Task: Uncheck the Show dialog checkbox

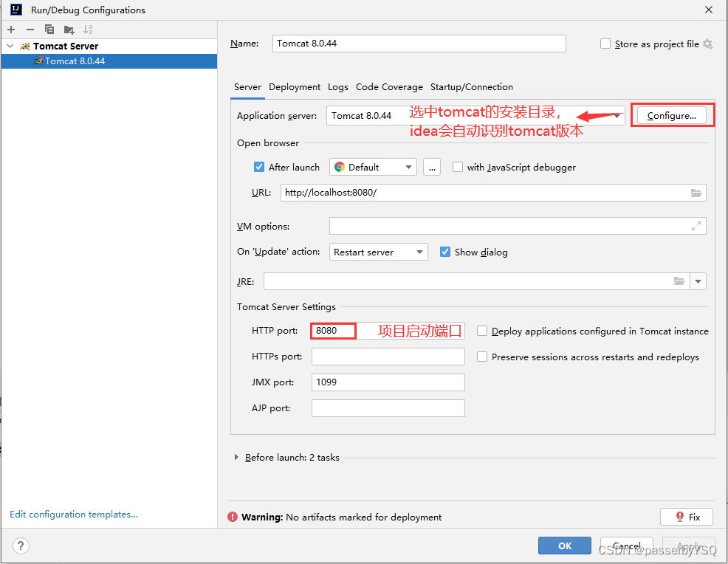Action: coord(445,252)
